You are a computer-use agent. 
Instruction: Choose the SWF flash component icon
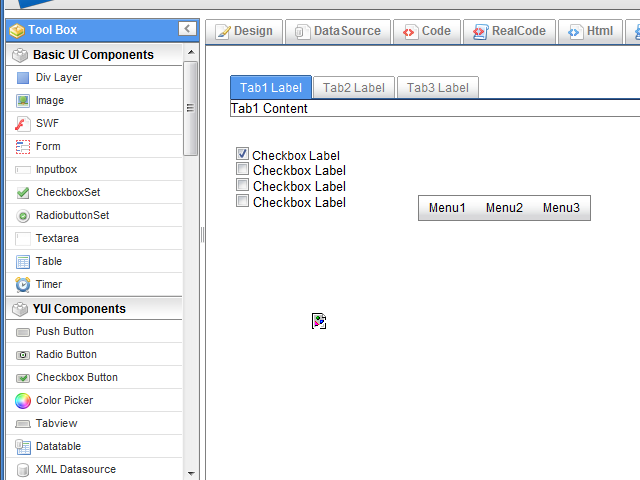pos(23,123)
